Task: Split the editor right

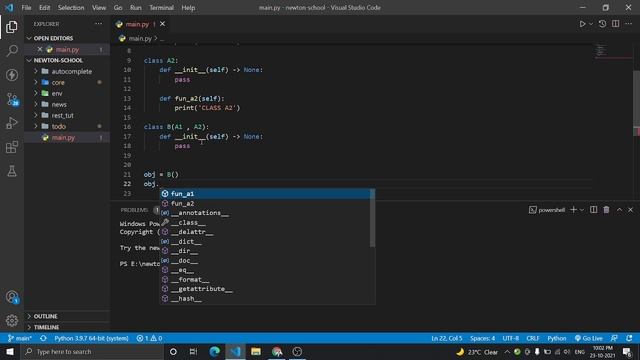Action: (616, 24)
